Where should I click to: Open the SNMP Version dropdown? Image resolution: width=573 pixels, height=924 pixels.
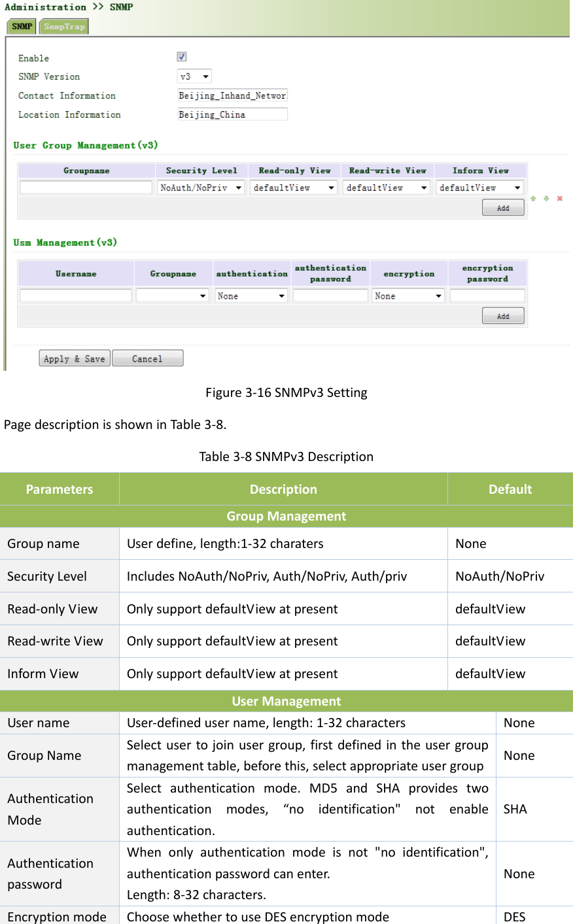(x=194, y=77)
